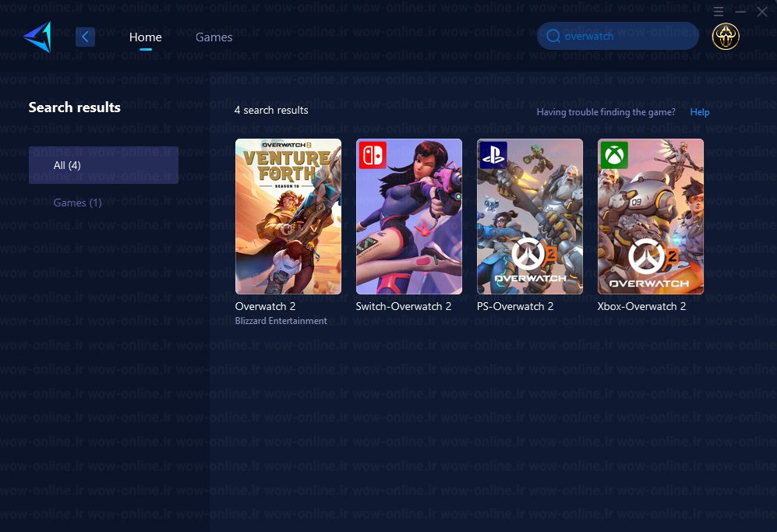
Task: Click the search magnifier icon
Action: pyautogui.click(x=553, y=36)
